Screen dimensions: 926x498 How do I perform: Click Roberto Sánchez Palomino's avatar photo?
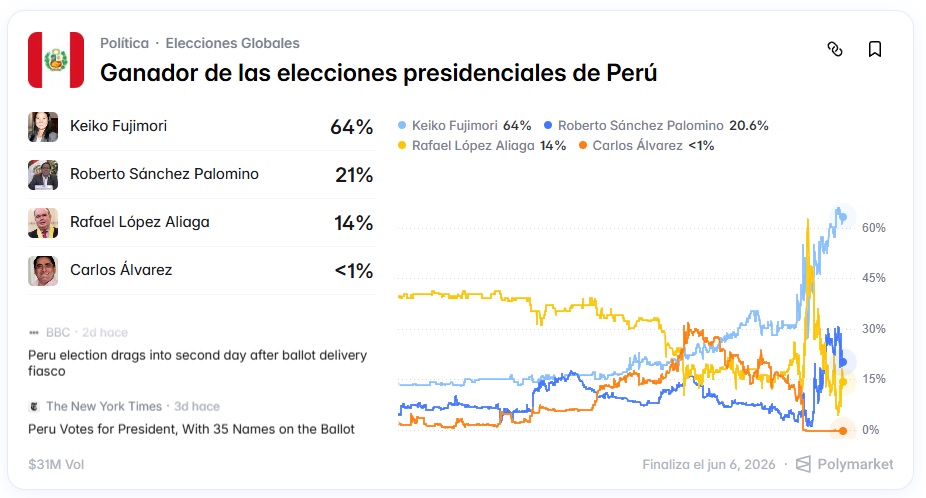pos(43,175)
